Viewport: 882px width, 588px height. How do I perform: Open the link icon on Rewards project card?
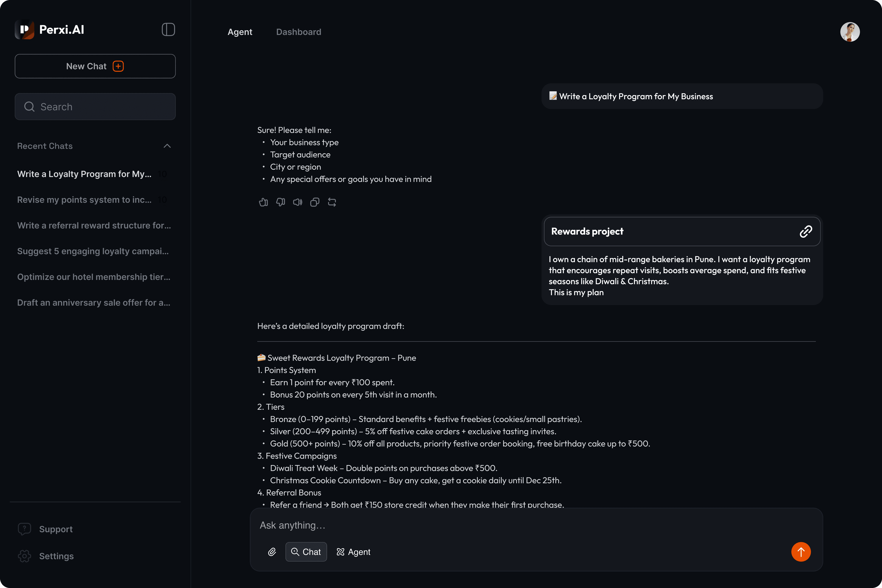pyautogui.click(x=806, y=231)
